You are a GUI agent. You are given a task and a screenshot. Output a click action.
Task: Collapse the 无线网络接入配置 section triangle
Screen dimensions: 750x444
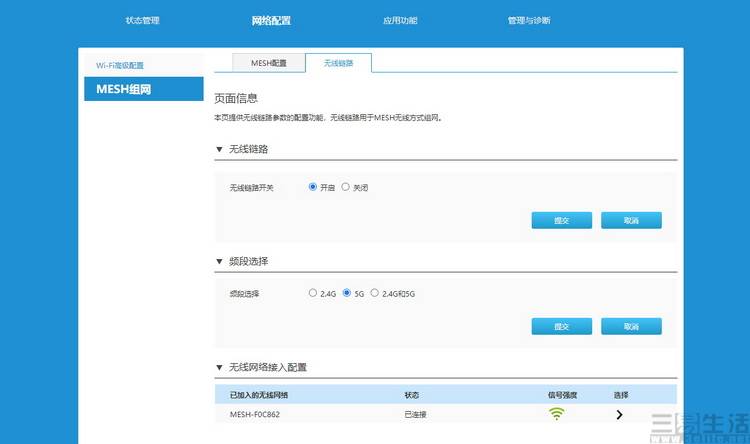click(220, 368)
